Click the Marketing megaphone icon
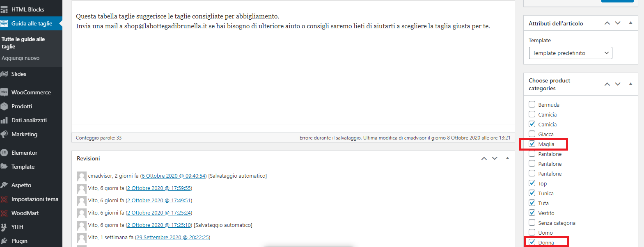Viewport: 644px width, 247px height. [4, 134]
